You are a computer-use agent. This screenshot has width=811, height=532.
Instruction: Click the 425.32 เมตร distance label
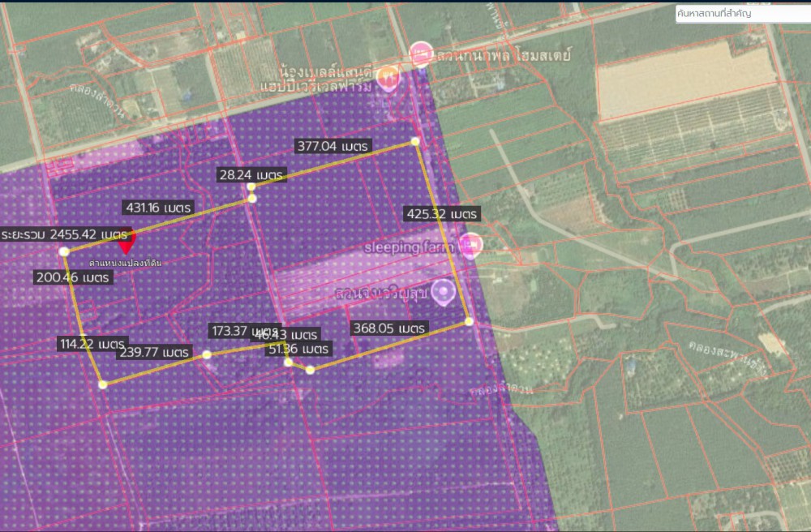point(442,214)
